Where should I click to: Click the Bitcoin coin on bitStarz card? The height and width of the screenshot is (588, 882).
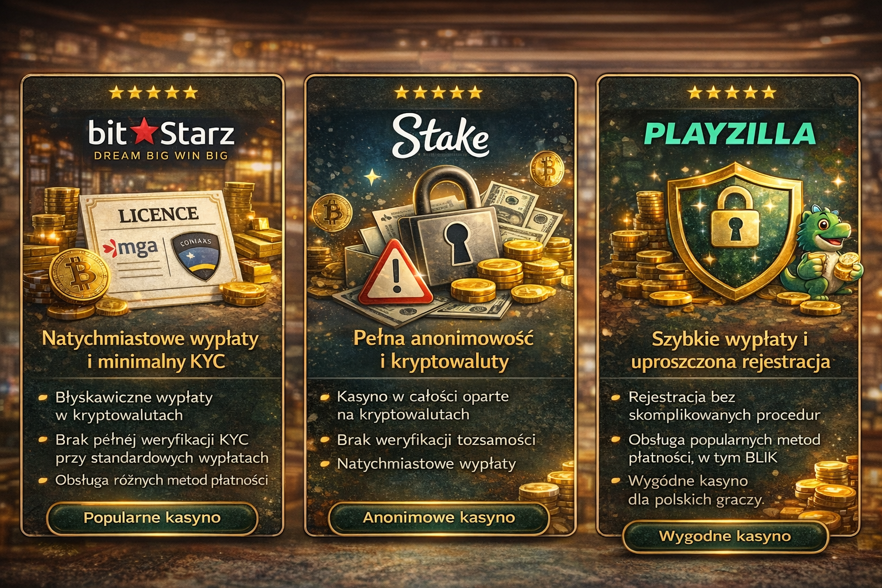(80, 276)
